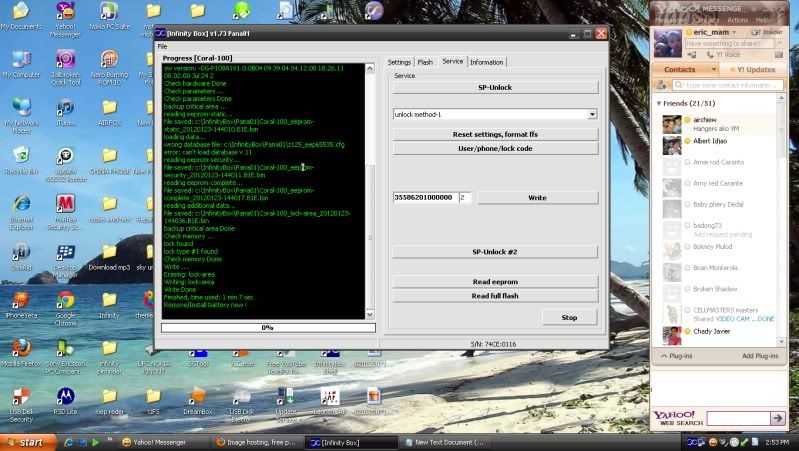Click Read full flash button
Viewport: 799px width, 451px height.
pos(495,296)
